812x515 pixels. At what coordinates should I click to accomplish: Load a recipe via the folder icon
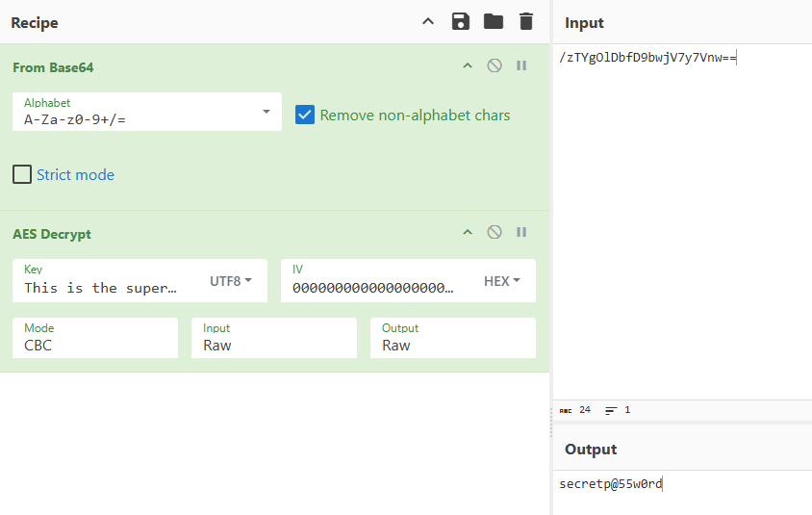pos(493,22)
